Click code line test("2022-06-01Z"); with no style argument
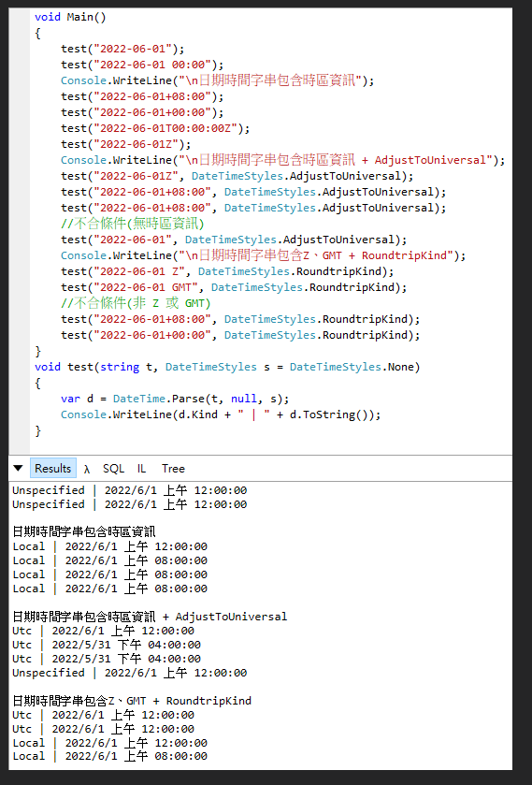This screenshot has width=532, height=785. point(126,144)
